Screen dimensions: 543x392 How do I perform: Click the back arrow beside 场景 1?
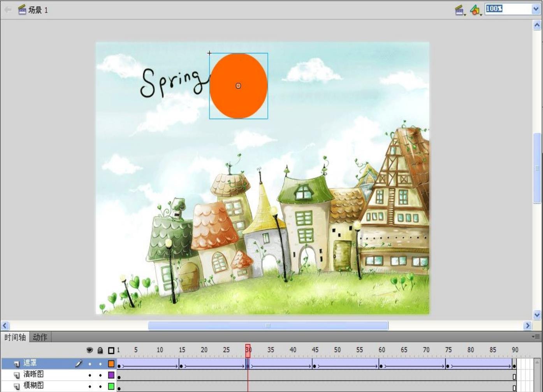coord(8,10)
